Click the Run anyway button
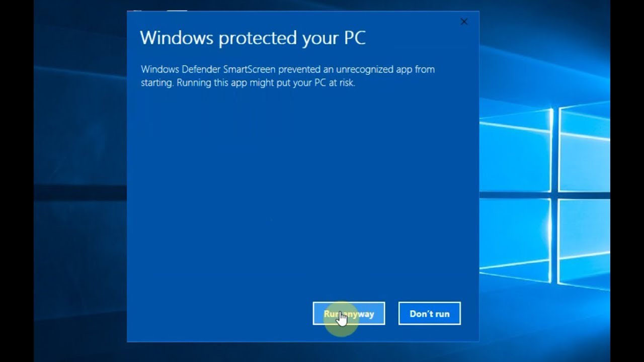This screenshot has height=362, width=644. [349, 313]
